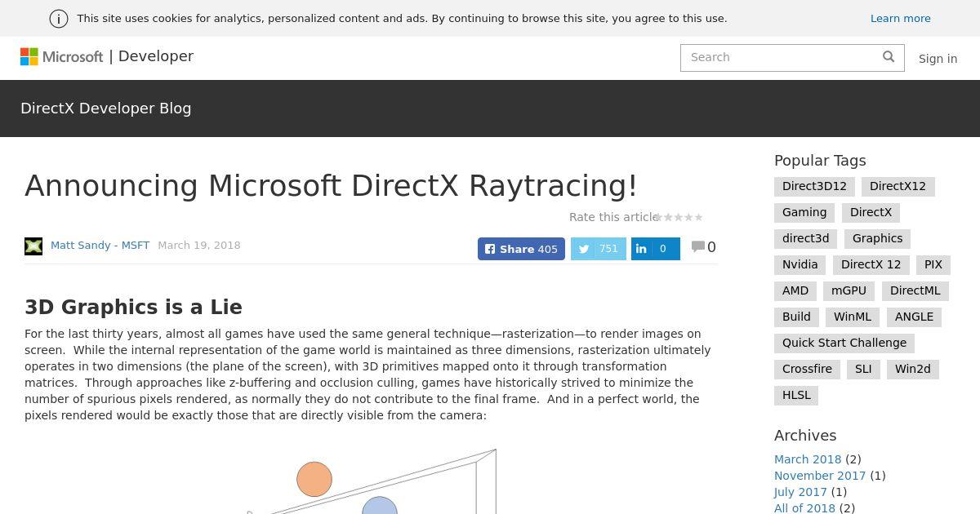Select the DirectX 12 tag

pyautogui.click(x=871, y=264)
